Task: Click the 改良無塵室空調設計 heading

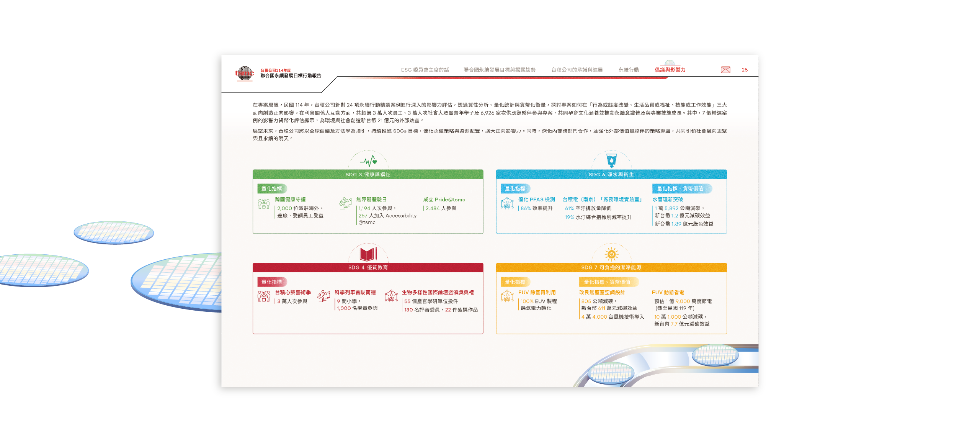Action: pyautogui.click(x=602, y=292)
